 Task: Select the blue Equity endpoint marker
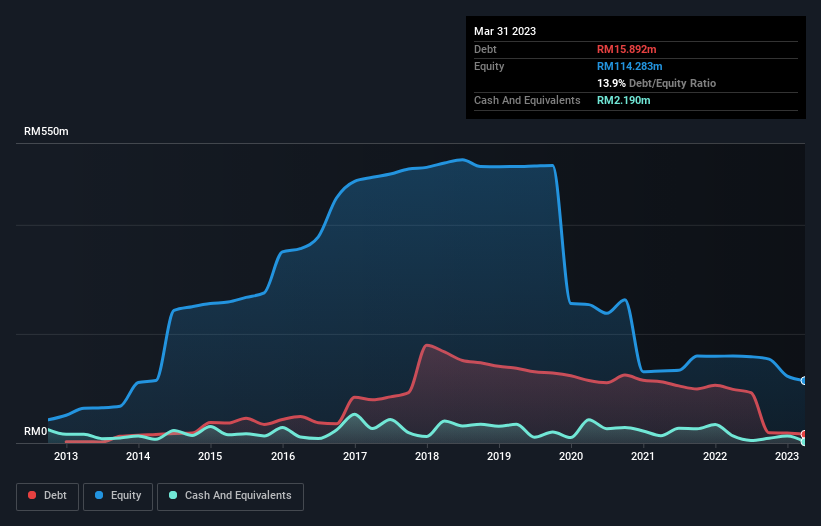(x=804, y=380)
